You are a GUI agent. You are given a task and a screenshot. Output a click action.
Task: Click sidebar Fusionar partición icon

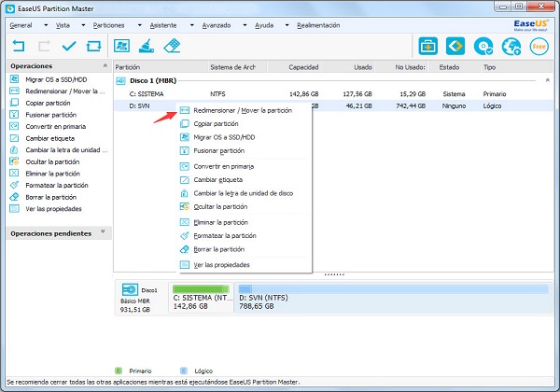coord(14,115)
